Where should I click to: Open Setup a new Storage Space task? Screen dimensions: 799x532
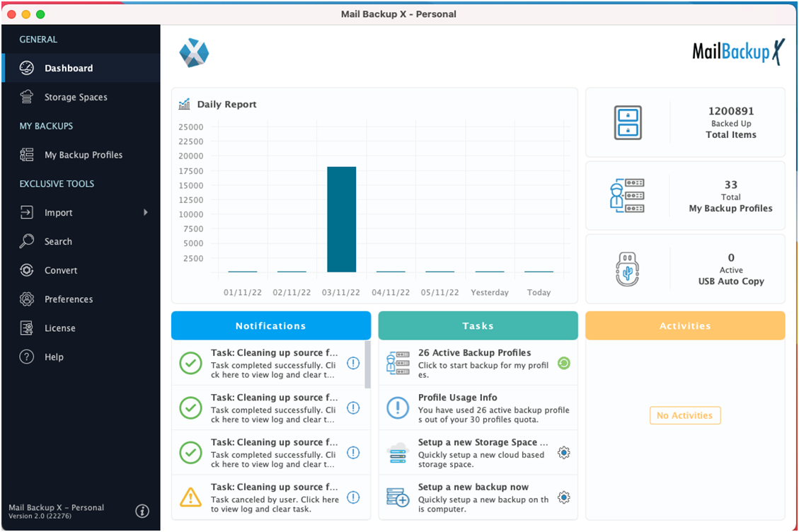pyautogui.click(x=478, y=453)
